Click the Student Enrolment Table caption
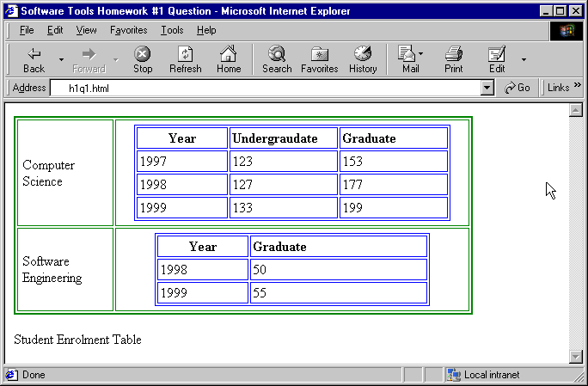This screenshot has height=386, width=588. click(77, 340)
